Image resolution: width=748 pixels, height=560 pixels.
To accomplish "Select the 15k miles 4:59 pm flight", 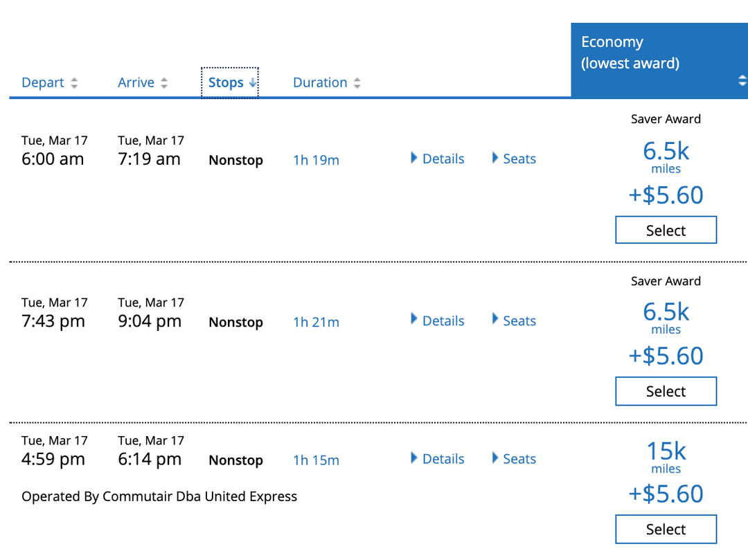I will pos(665,528).
